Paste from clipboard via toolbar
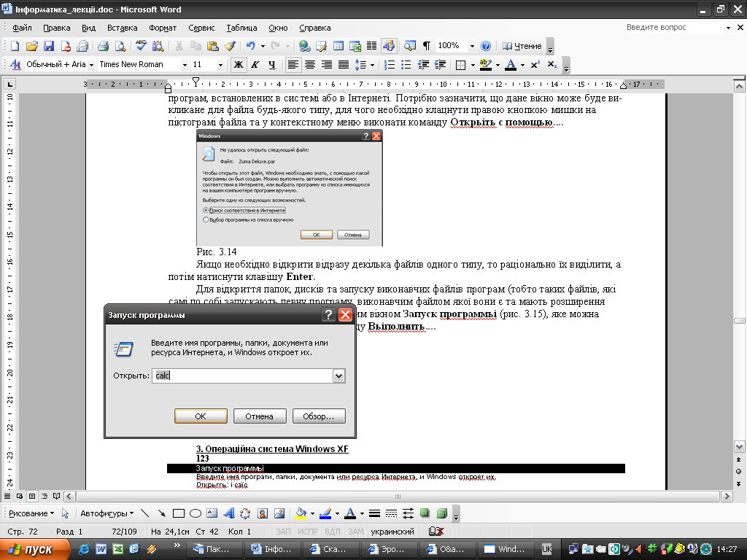Screen dimensions: 747x560 click(212, 46)
